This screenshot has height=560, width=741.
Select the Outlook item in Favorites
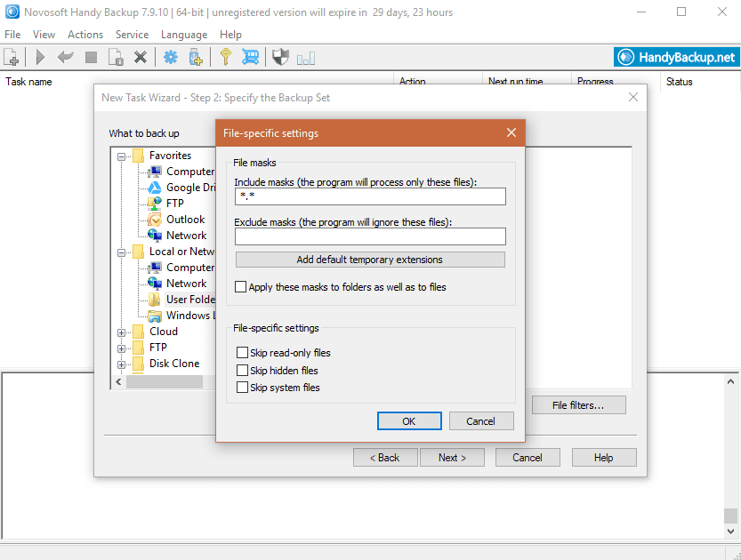coord(185,220)
